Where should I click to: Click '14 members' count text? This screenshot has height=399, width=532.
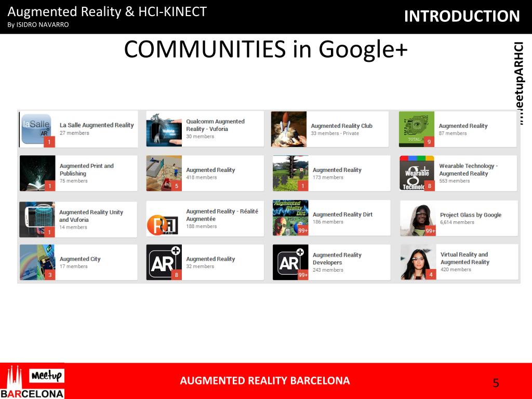pos(73,227)
